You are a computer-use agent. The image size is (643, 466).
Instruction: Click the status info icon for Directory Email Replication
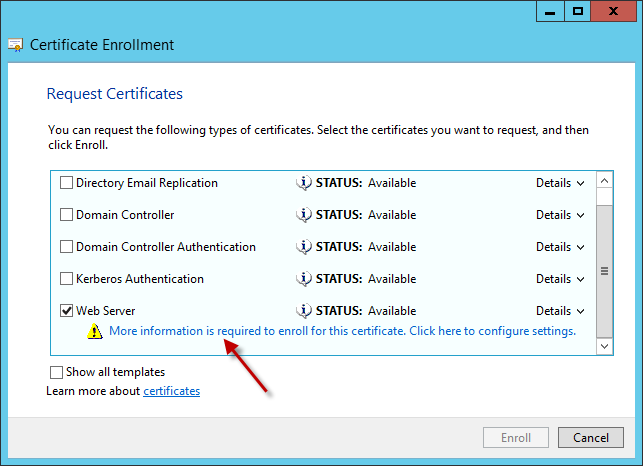pos(304,183)
